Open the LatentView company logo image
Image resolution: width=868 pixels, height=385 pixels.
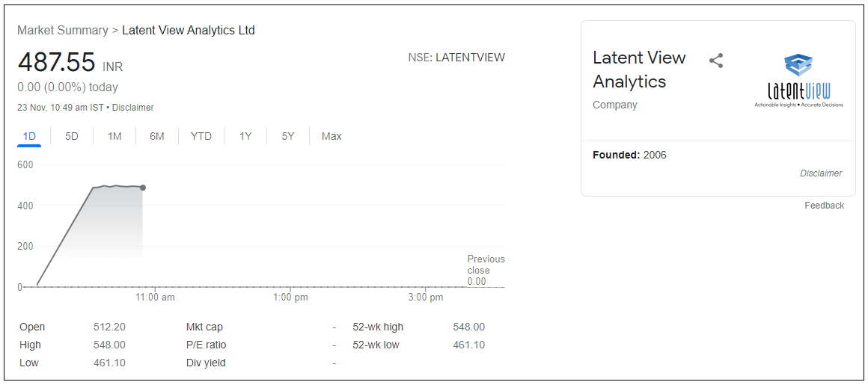click(x=799, y=82)
